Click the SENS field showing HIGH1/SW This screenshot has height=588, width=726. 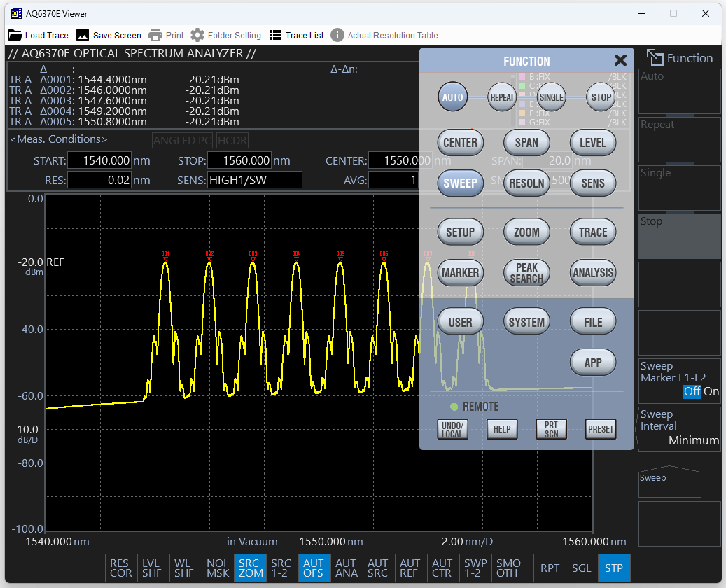tap(255, 180)
